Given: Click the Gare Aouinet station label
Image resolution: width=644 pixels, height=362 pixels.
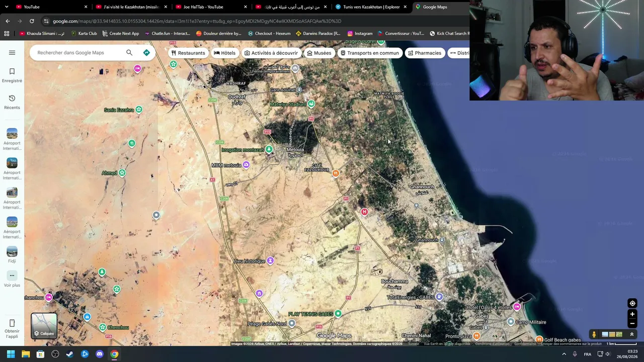Looking at the screenshot, I should coord(283,89).
